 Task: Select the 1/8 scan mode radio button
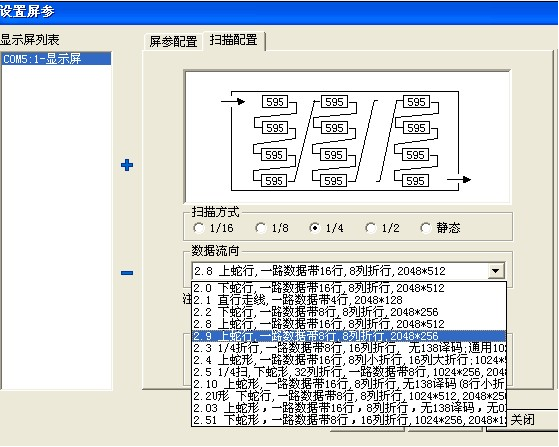(x=261, y=228)
